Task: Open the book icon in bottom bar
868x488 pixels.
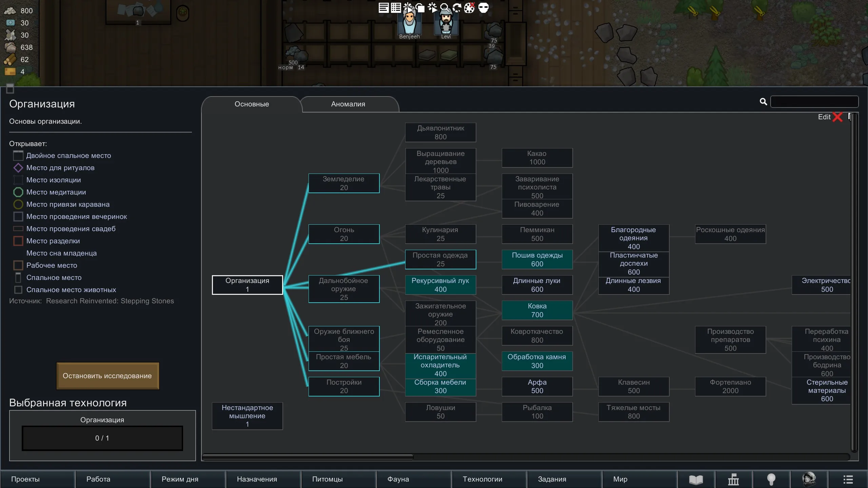Action: coord(696,479)
